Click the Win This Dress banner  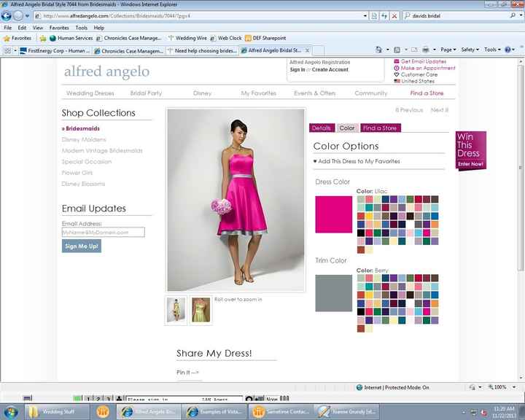click(470, 150)
